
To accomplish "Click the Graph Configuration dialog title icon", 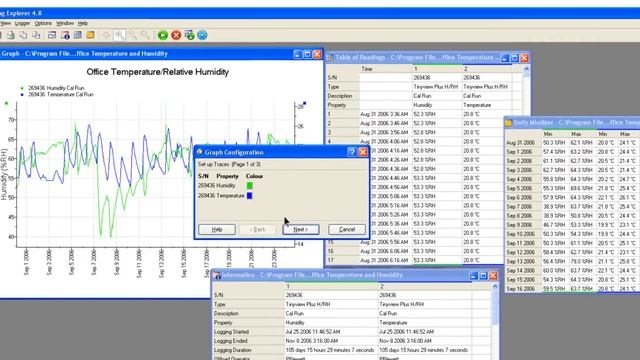I will [200, 152].
